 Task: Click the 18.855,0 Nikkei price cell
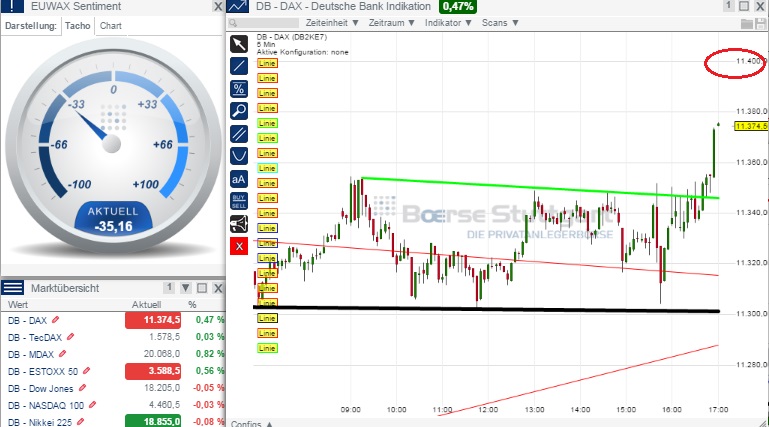153,422
